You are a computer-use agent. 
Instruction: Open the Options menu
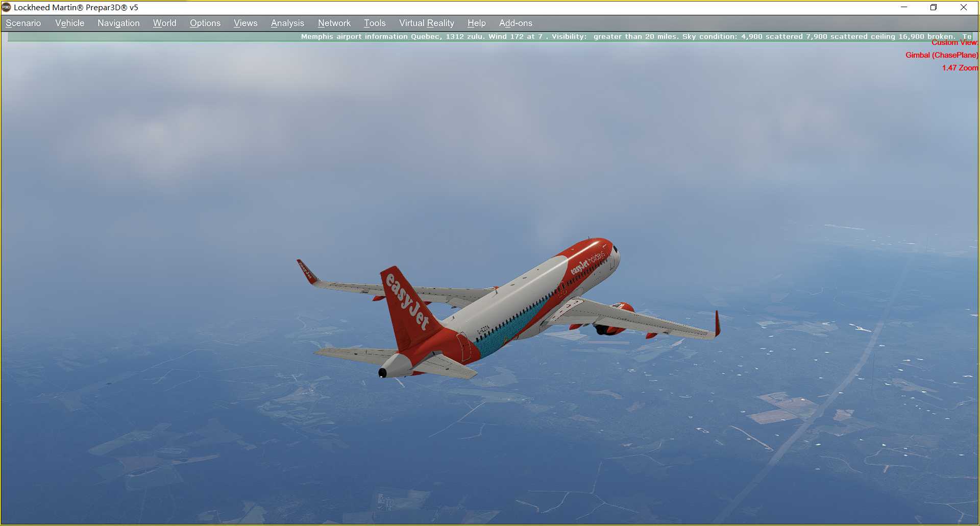(205, 23)
